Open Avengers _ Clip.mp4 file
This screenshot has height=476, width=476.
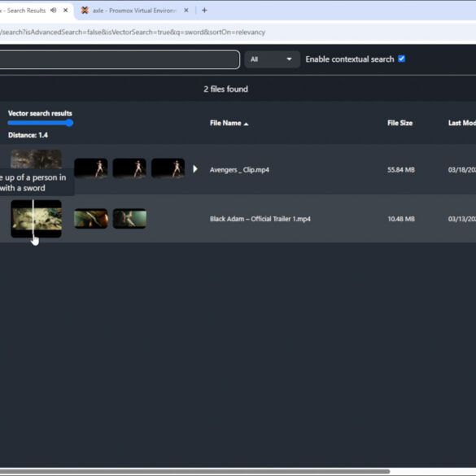[239, 170]
